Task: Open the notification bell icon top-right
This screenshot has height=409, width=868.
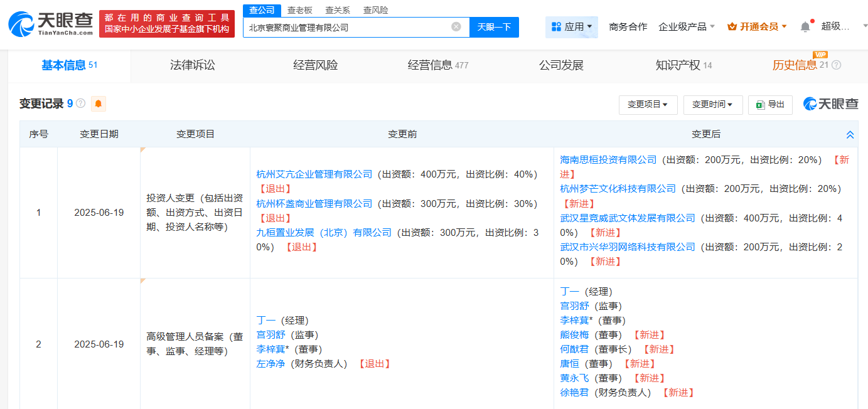Action: tap(805, 26)
